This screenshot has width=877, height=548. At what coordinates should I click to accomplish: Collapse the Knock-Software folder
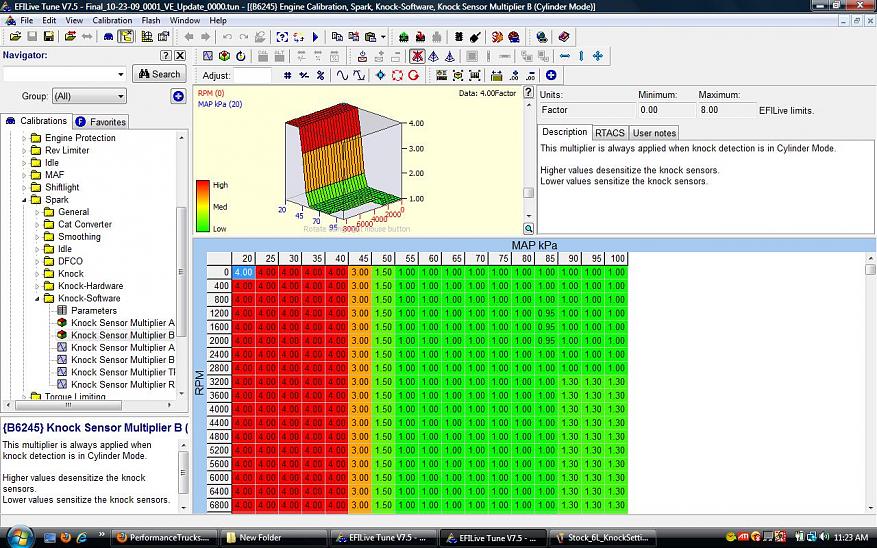coord(37,298)
